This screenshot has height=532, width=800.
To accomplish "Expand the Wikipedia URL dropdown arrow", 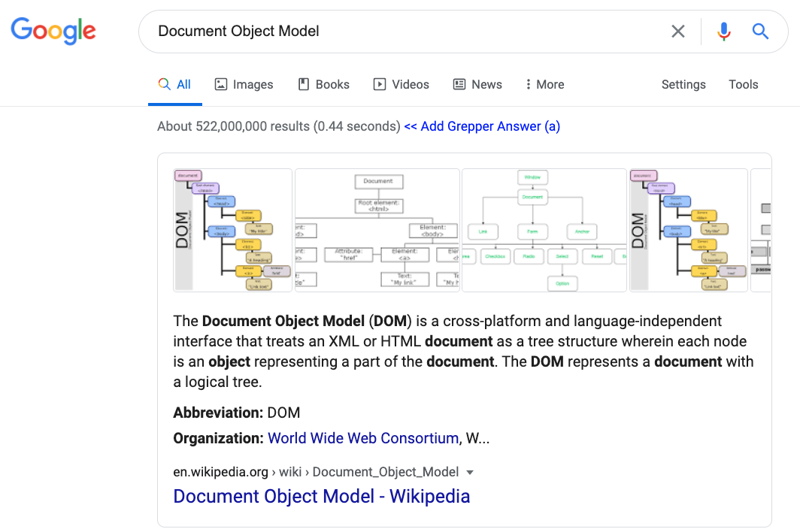I will pyautogui.click(x=470, y=473).
